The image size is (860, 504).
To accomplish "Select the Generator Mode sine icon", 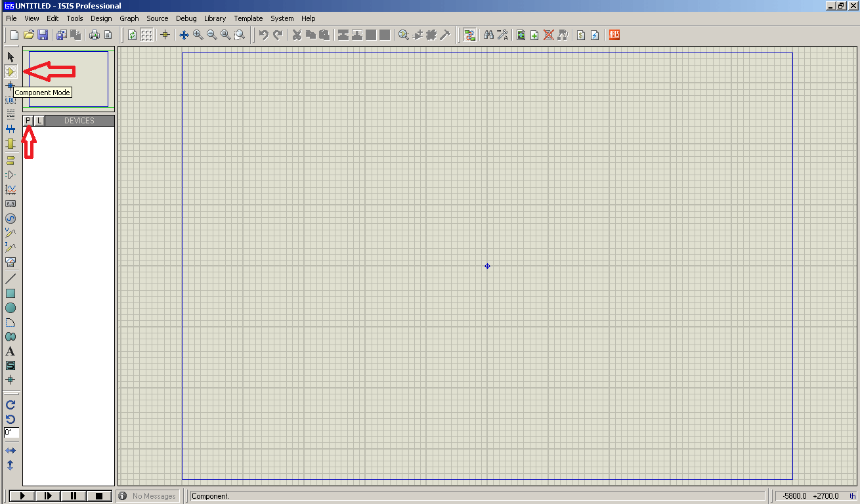I will [11, 219].
